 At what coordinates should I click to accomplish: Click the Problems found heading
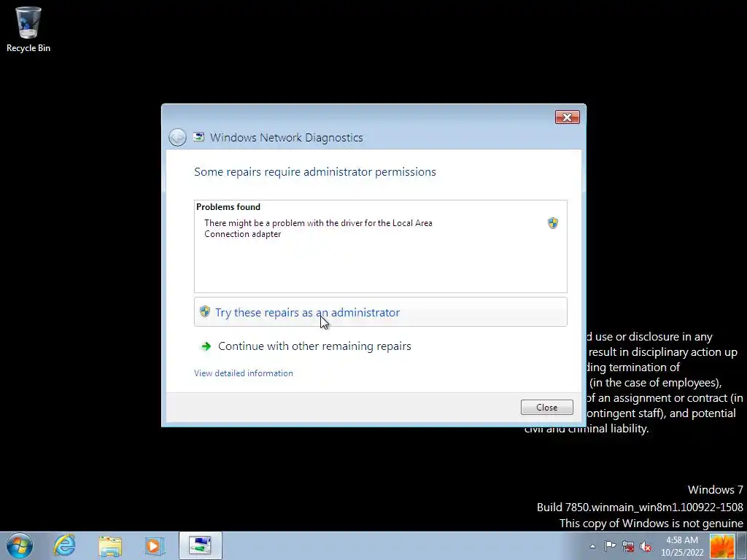228,207
